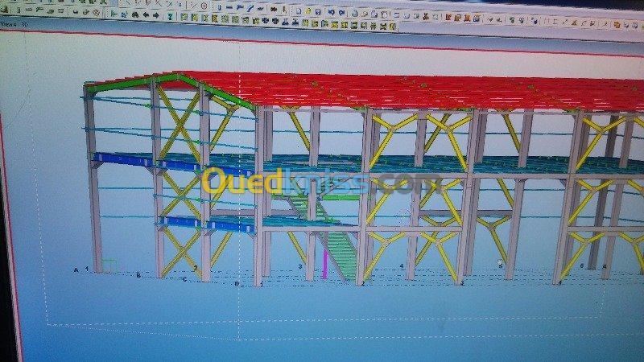Image resolution: width=644 pixels, height=362 pixels.
Task: Select the reinforcement mesh tool icon
Action: click(x=96, y=13)
